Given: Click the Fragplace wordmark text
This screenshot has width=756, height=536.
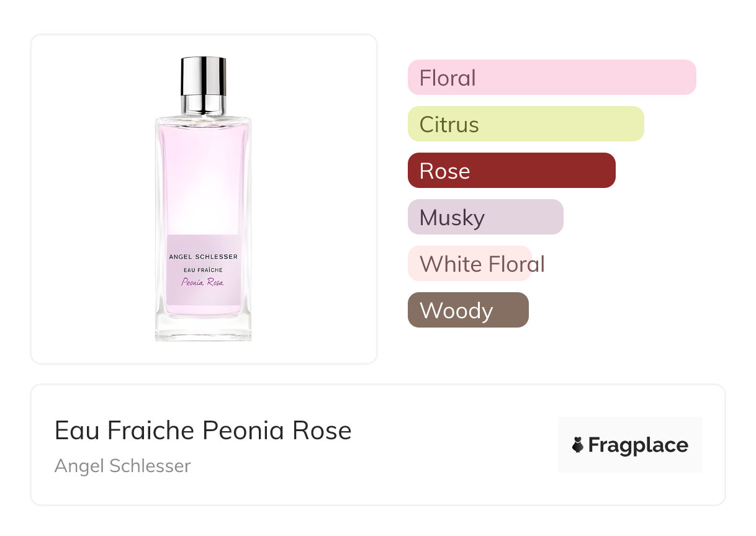Looking at the screenshot, I should point(638,445).
